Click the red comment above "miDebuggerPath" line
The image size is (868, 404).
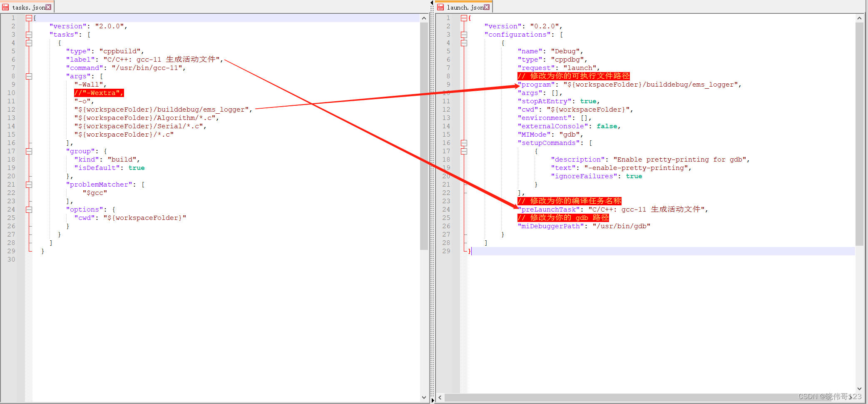563,218
